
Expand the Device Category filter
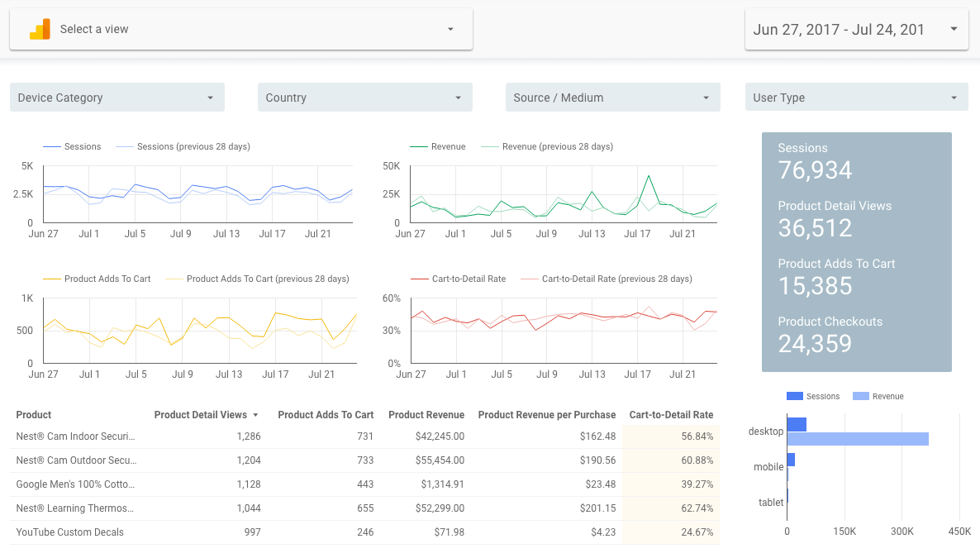coord(117,98)
